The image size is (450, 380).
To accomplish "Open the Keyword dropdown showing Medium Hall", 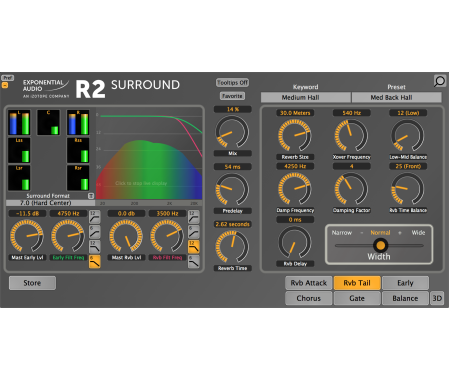I will 306,97.
